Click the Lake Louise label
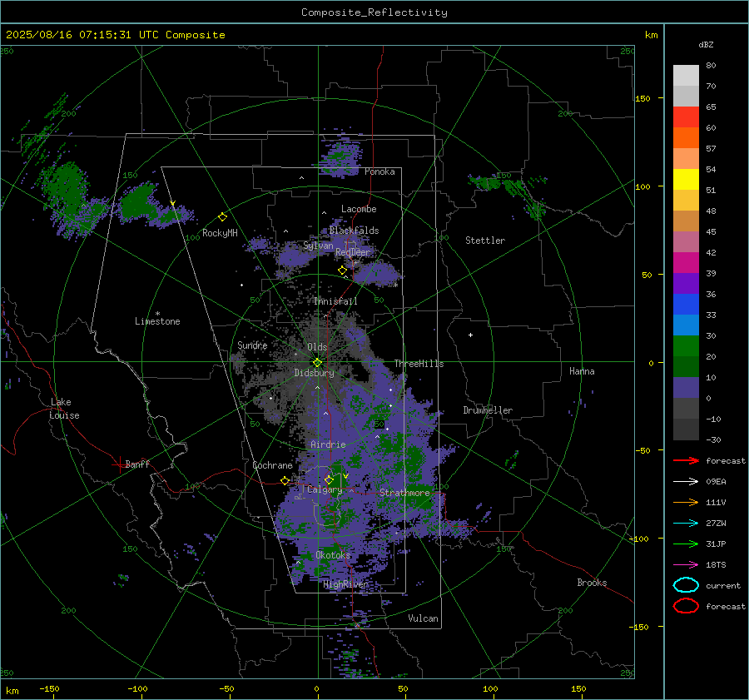 click(64, 409)
